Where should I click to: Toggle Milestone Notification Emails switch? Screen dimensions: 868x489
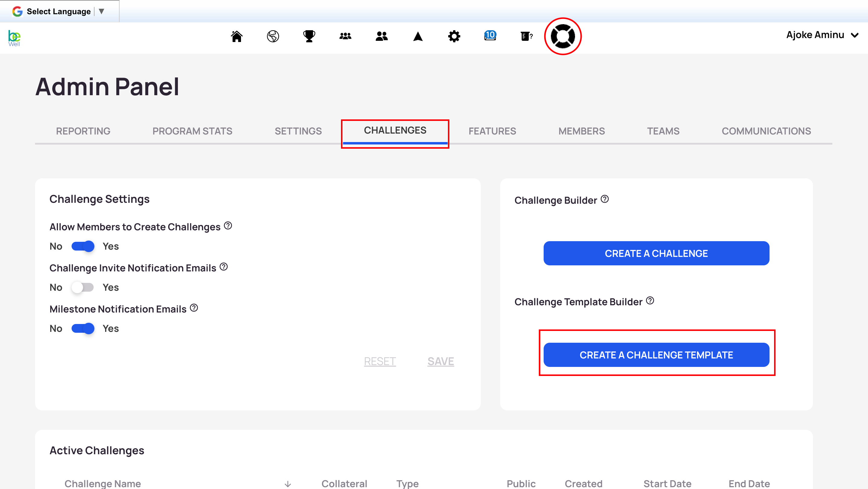[83, 329]
